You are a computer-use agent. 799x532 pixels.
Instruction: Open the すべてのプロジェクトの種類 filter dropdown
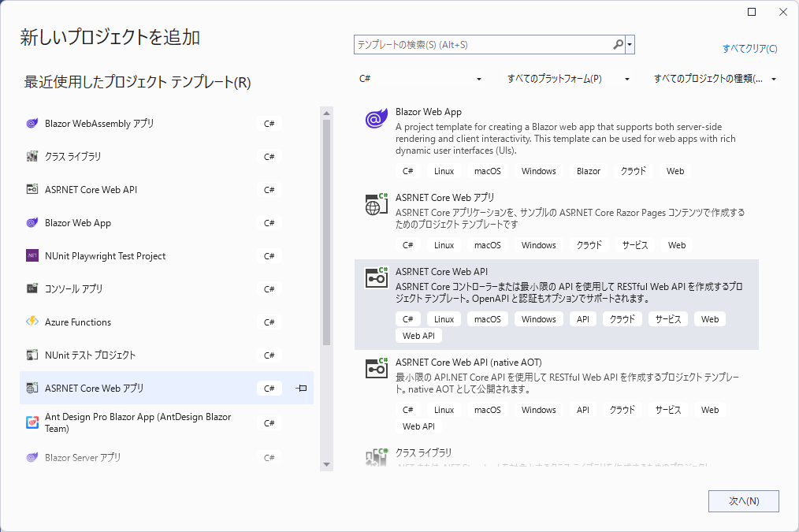[715, 79]
